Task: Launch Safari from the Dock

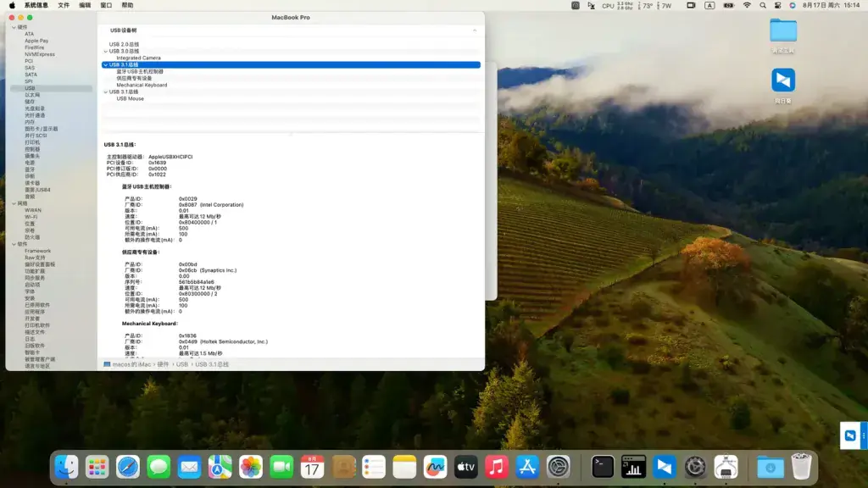Action: 128,467
